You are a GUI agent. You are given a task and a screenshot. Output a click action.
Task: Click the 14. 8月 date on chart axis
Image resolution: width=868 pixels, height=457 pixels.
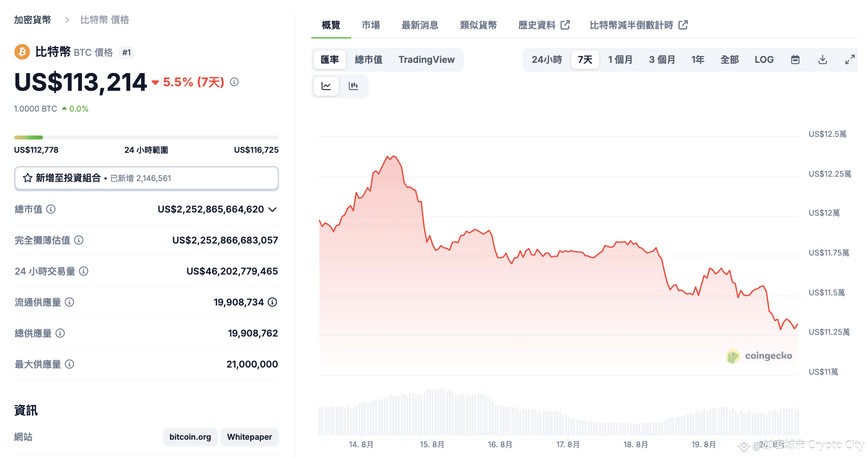pos(361,445)
